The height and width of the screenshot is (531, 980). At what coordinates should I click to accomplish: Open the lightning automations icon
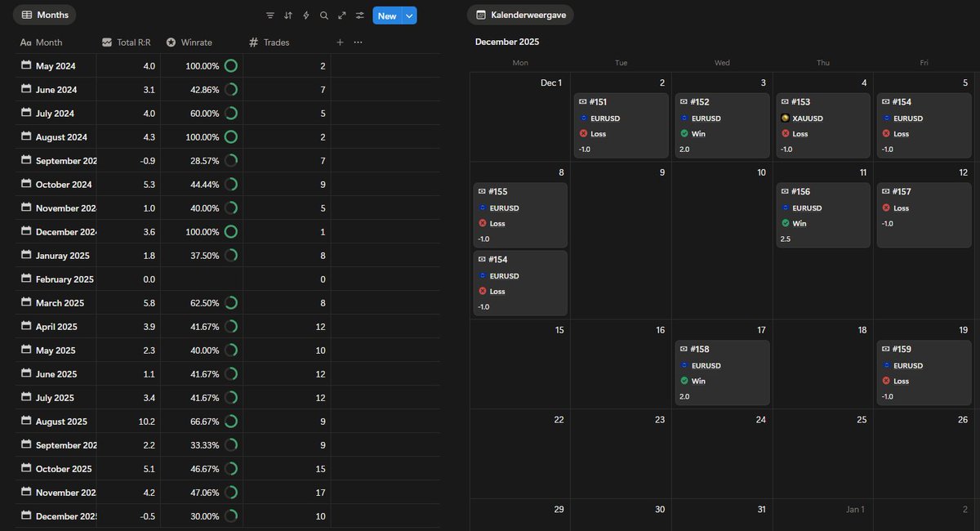(306, 16)
